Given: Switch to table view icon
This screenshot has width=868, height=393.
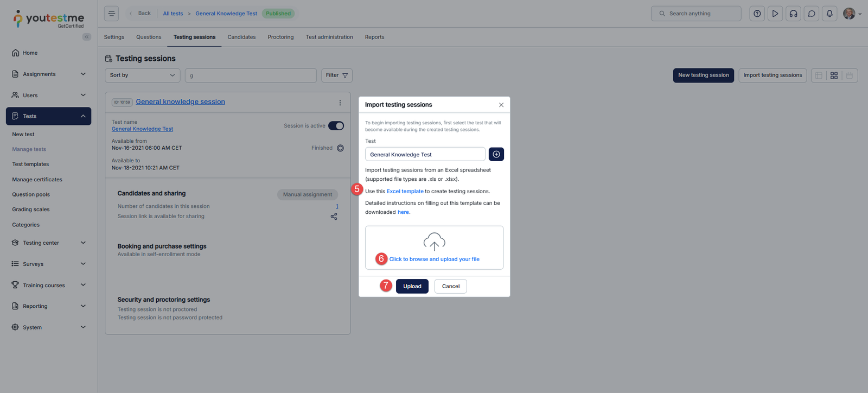Looking at the screenshot, I should pos(819,75).
